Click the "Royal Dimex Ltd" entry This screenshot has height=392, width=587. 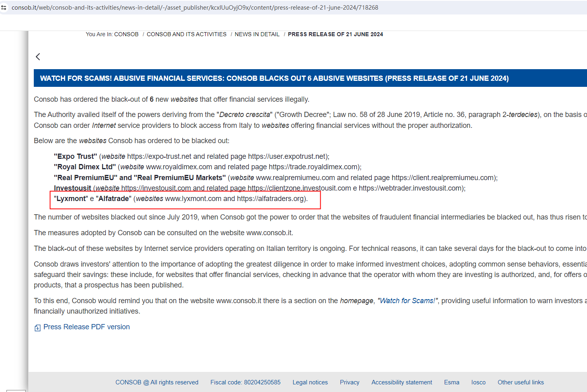click(x=208, y=167)
